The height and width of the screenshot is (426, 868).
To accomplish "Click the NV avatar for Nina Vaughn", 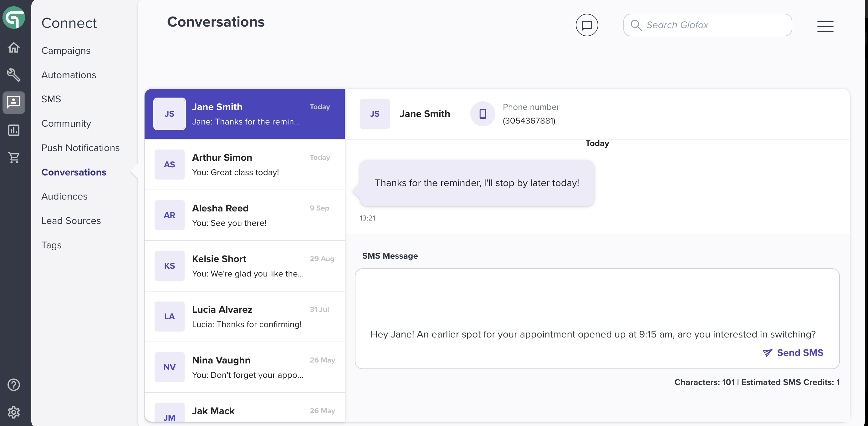I will 170,367.
